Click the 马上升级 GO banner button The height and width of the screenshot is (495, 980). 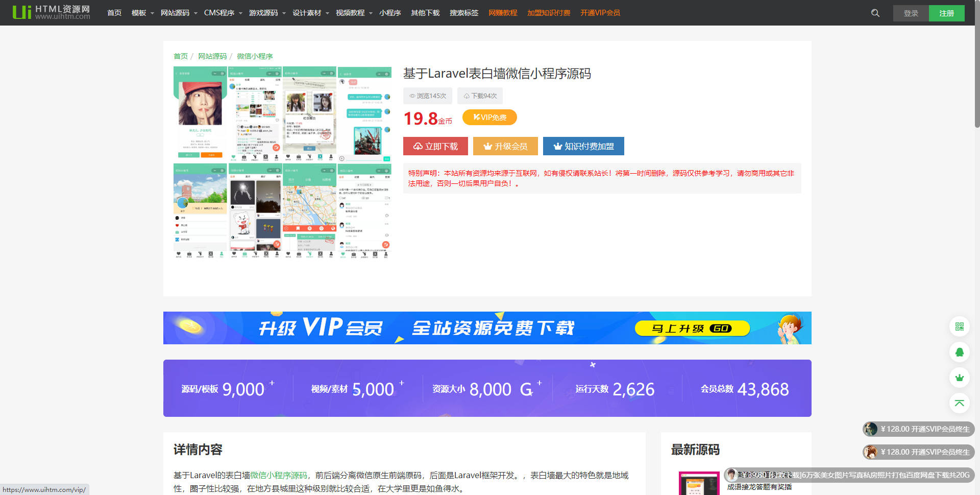pyautogui.click(x=692, y=328)
